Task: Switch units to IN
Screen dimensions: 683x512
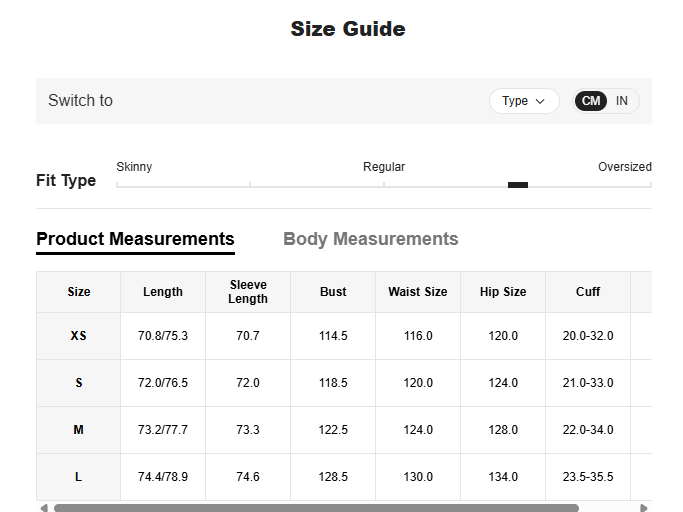Action: 622,101
